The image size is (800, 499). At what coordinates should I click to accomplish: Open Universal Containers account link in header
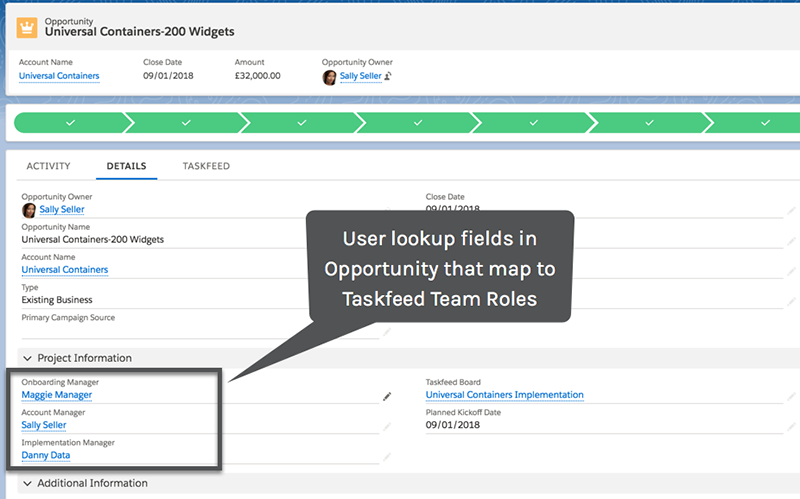[x=59, y=76]
